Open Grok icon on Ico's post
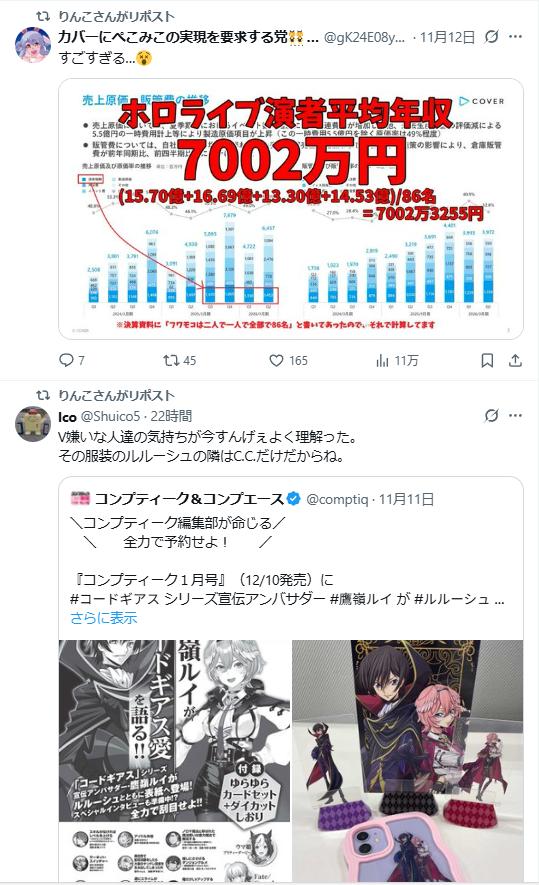The image size is (539, 885). click(x=492, y=415)
